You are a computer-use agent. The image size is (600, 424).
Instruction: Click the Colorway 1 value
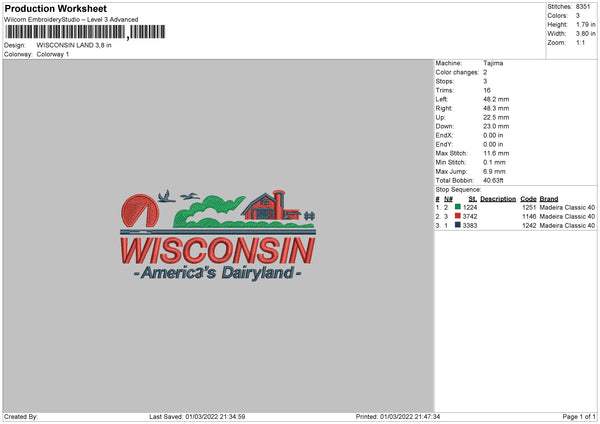point(53,54)
